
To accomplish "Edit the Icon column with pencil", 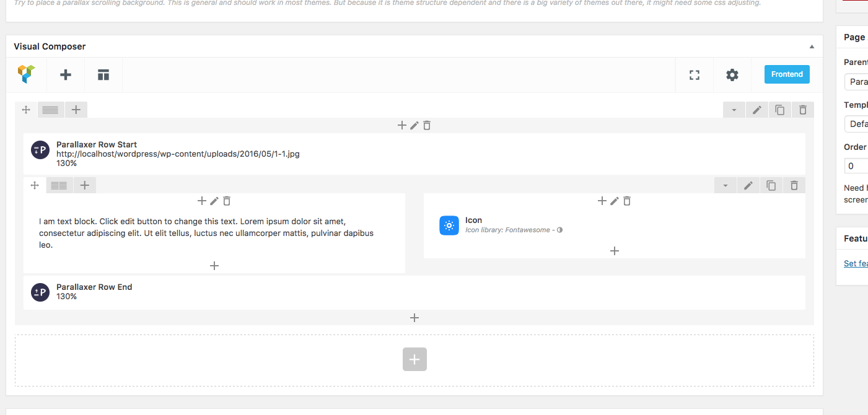I will coord(615,201).
